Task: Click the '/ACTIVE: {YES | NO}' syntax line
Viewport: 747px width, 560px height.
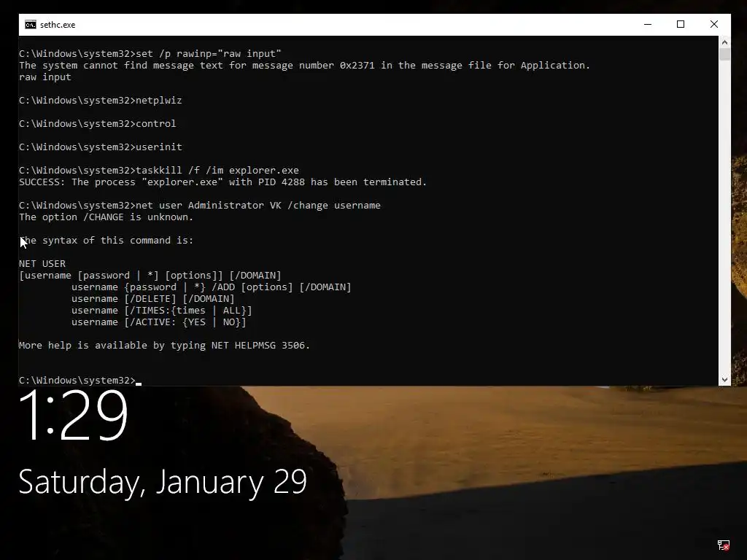Action: (158, 322)
